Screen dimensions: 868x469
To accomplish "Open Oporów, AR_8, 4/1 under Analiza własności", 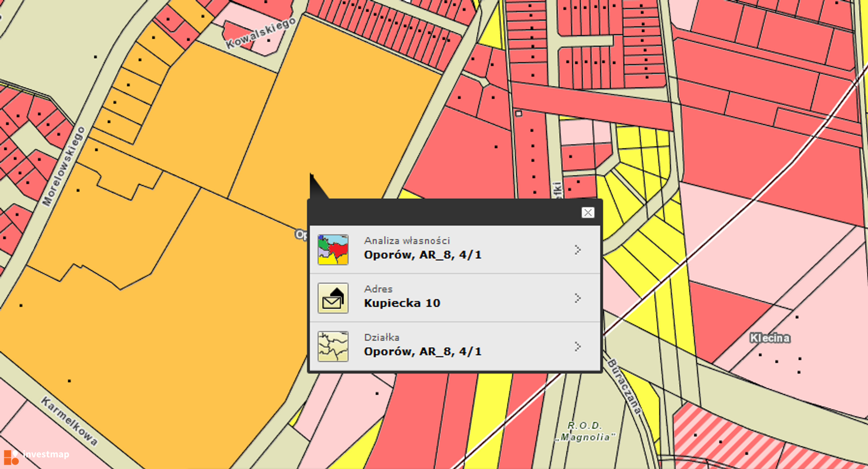I will [x=423, y=255].
